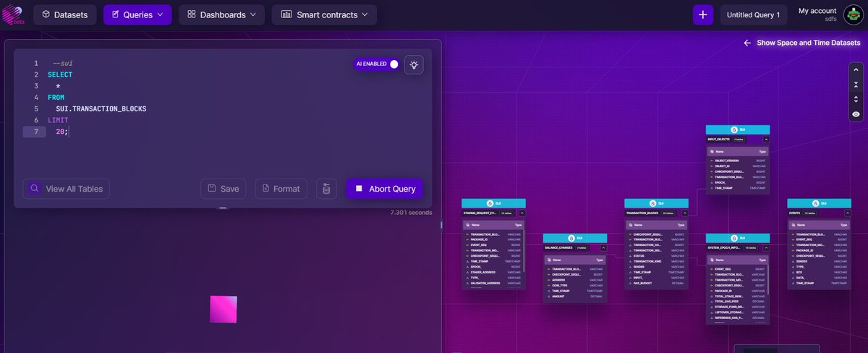Click Show Space and Time Datasets link
868x353 pixels.
click(809, 43)
